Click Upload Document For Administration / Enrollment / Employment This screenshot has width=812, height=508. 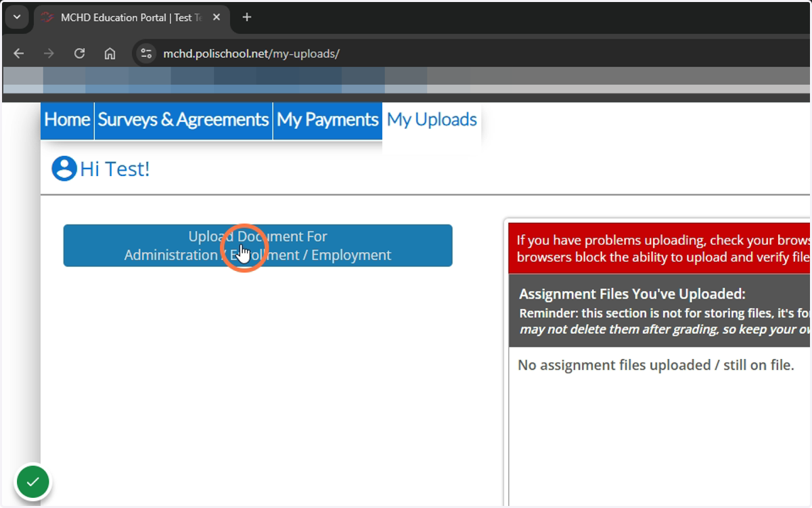coord(258,245)
